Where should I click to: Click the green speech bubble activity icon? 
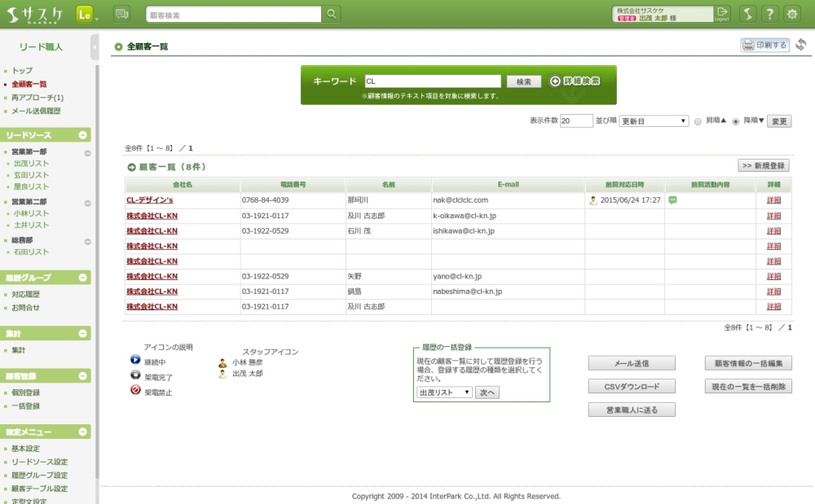point(672,199)
